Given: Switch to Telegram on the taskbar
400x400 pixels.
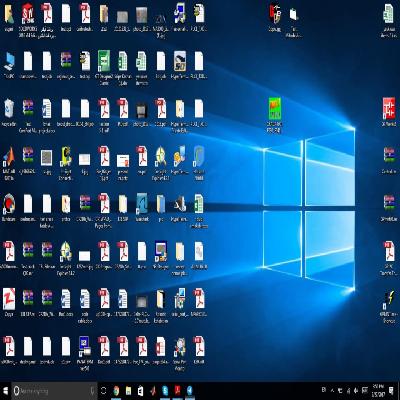Looking at the screenshot, I should click(x=189, y=391).
